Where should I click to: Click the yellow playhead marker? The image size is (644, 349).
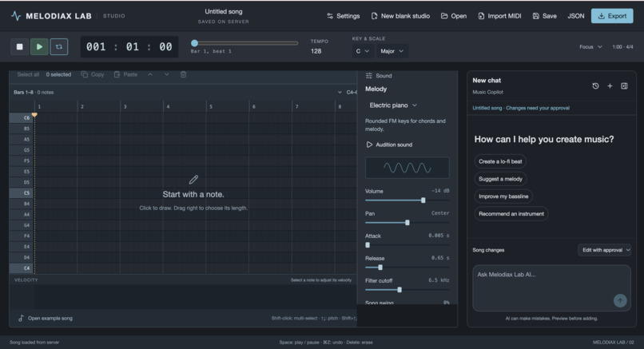point(34,115)
